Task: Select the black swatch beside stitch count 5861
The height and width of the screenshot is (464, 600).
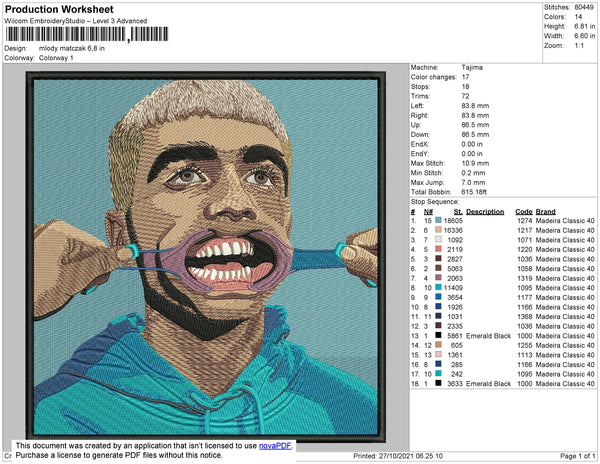Action: (438, 335)
